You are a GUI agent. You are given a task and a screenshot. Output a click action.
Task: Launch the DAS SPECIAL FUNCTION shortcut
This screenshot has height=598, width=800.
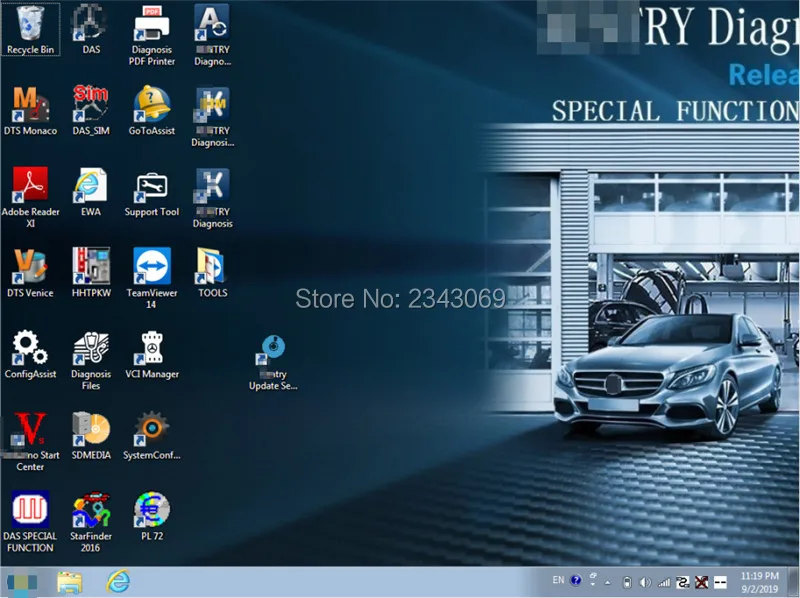click(x=31, y=511)
